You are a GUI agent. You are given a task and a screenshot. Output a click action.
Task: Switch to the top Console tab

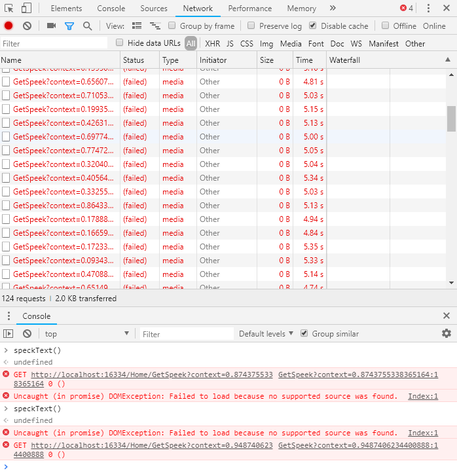tap(111, 9)
